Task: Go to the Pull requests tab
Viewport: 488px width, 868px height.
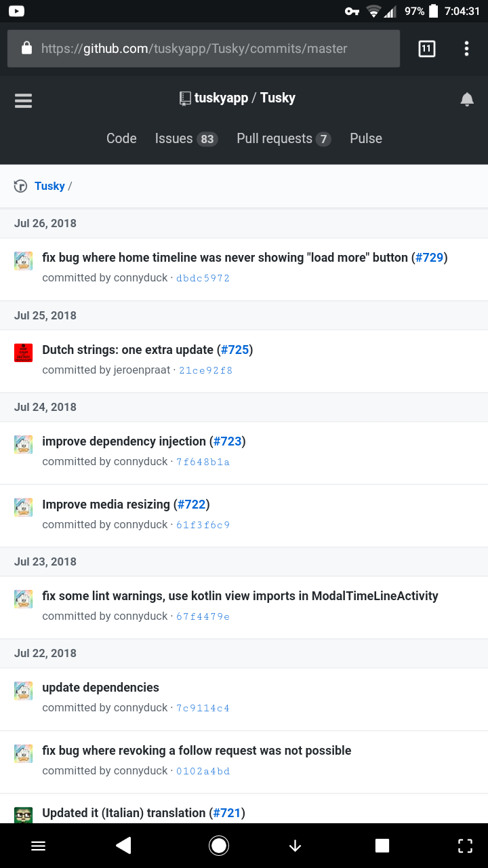Action: pyautogui.click(x=283, y=139)
